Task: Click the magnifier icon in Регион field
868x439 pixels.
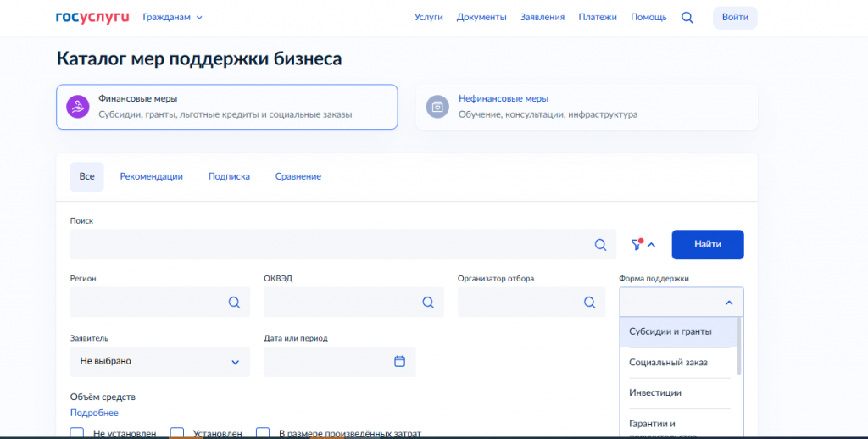Action: [234, 303]
